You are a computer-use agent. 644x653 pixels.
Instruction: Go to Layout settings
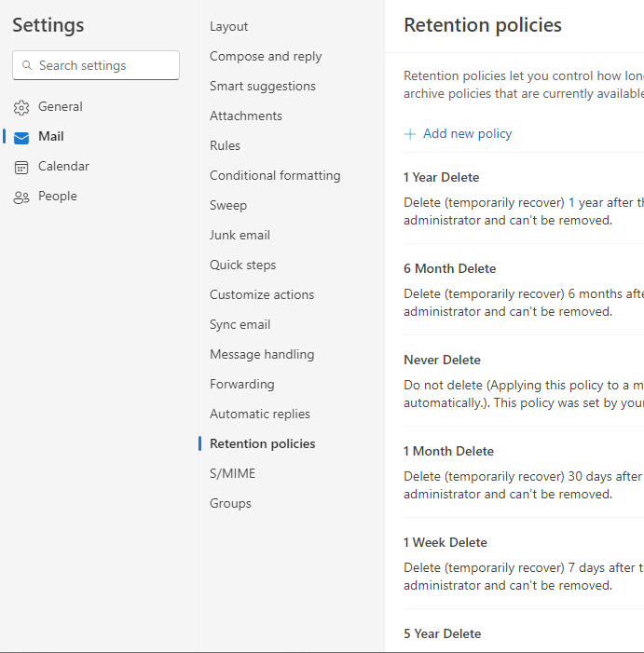coord(228,27)
